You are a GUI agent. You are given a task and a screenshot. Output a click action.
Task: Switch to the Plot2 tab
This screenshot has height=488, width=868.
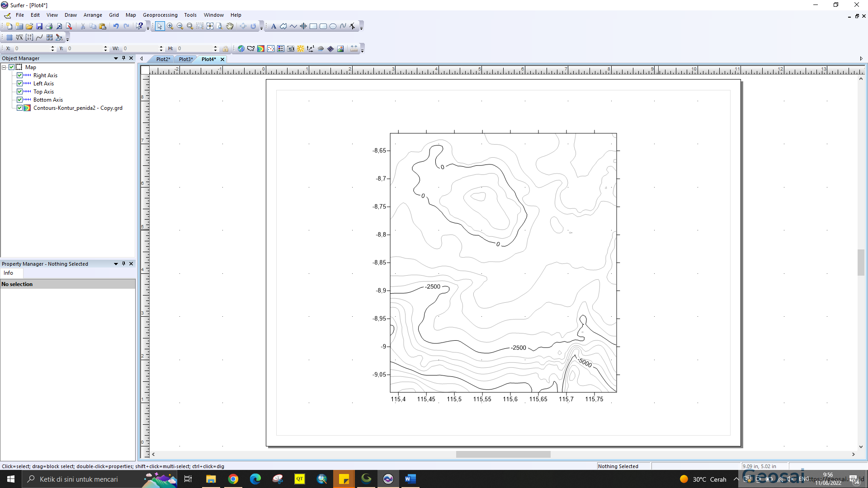pyautogui.click(x=163, y=59)
